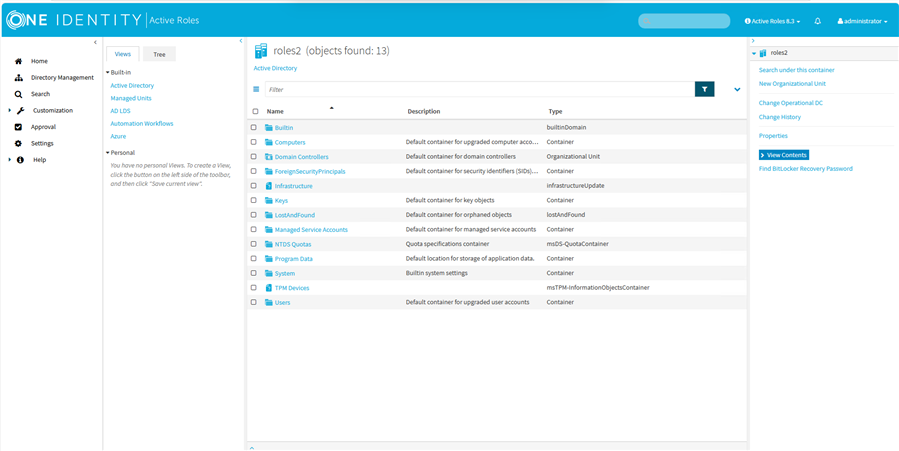Open Find BitLocker Recovery Password
This screenshot has width=899, height=451.
[806, 169]
